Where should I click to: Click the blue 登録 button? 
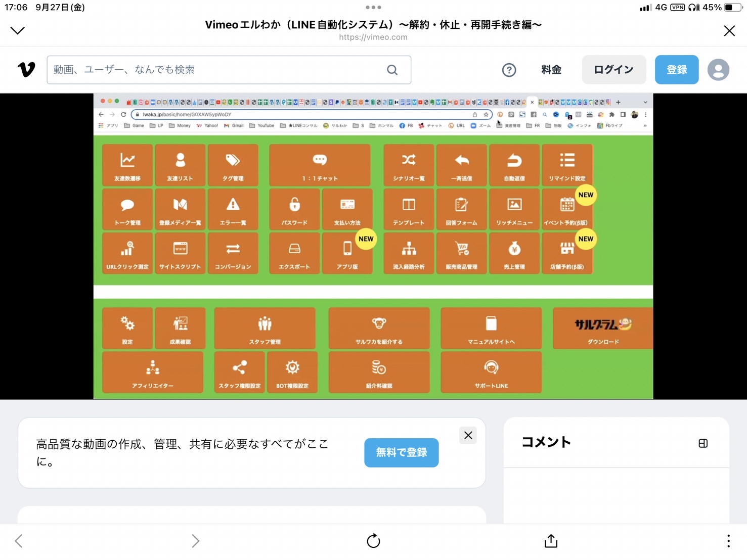pos(676,70)
